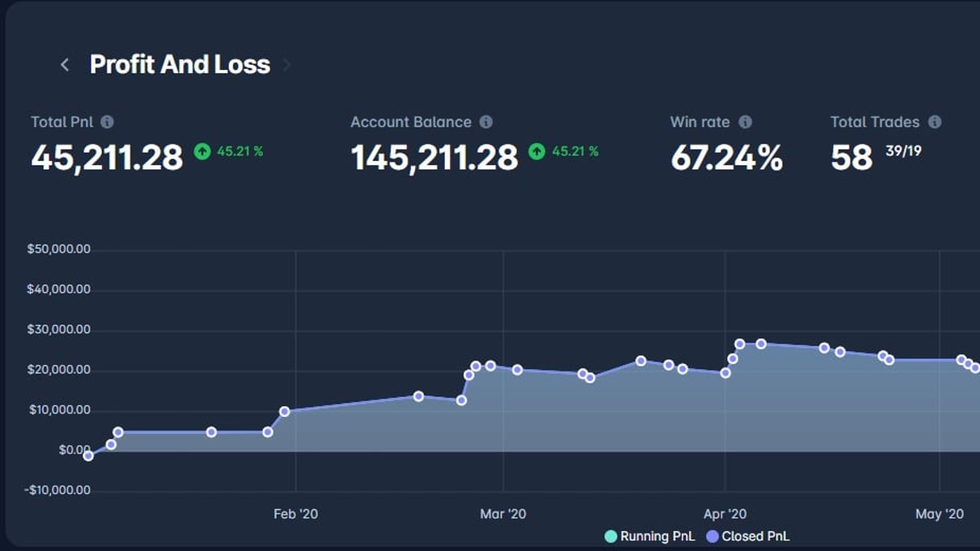Viewport: 980px width, 551px height.
Task: Select the 39/19 win loss ratio
Action: point(903,151)
